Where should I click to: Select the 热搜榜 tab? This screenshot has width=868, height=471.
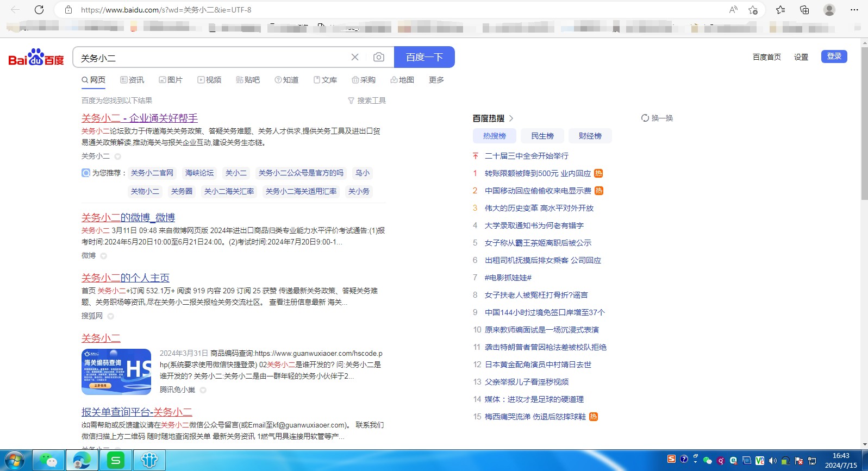click(495, 136)
